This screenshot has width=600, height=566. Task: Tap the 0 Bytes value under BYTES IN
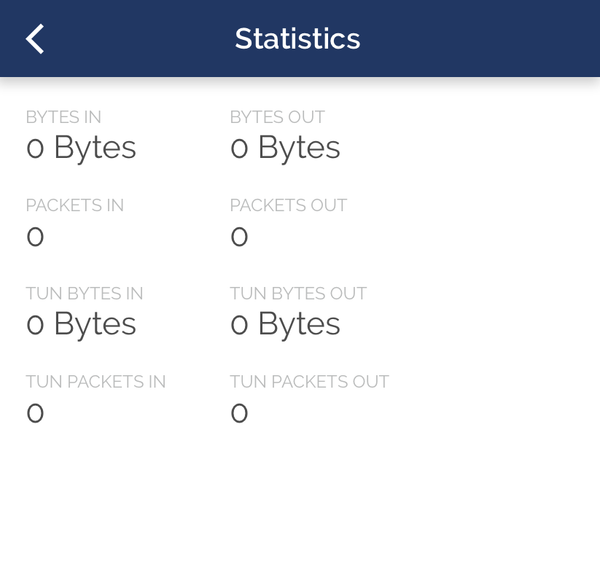pos(81,148)
